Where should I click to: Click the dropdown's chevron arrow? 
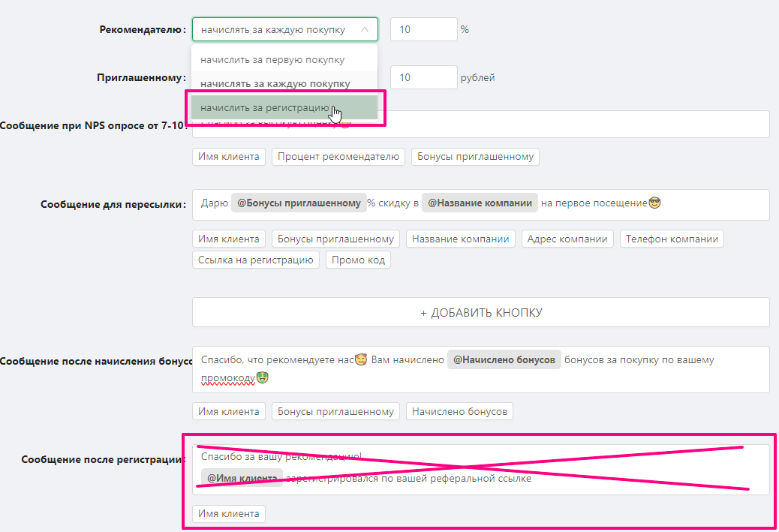[x=365, y=29]
